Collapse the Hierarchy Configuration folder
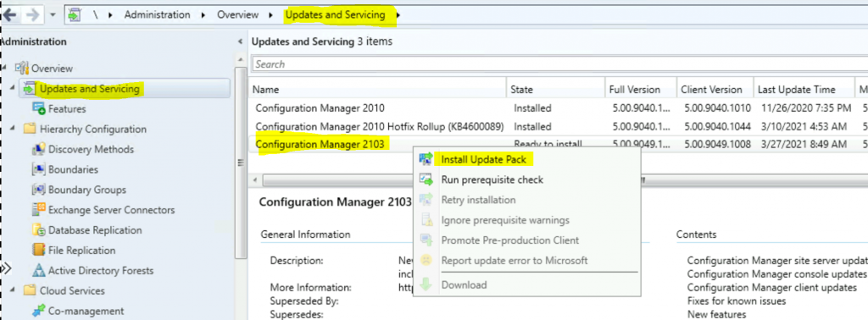 click(x=13, y=128)
